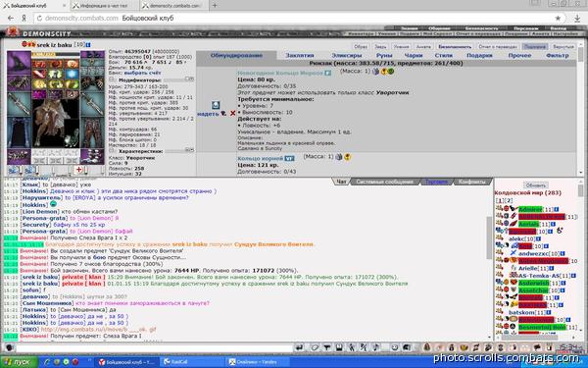Open the Руны inventory tab
This screenshot has height=368, width=588.
pyautogui.click(x=384, y=55)
